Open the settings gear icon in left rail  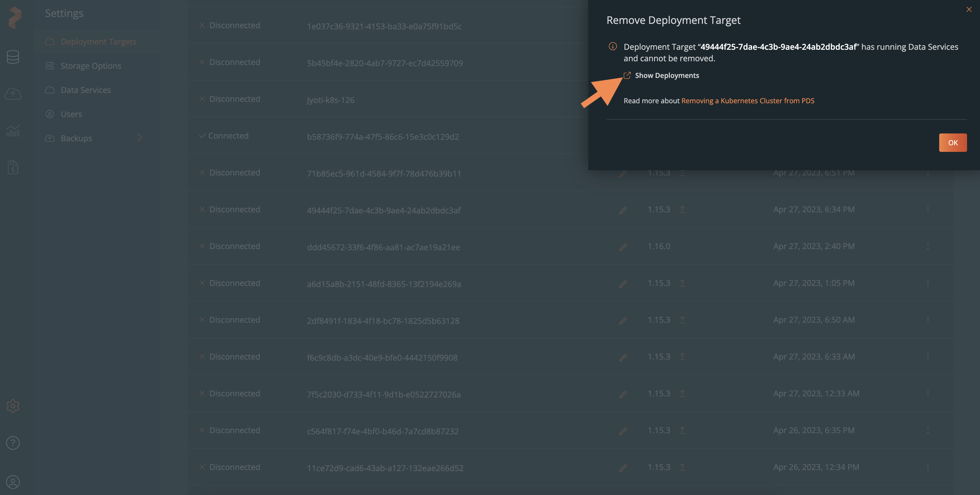tap(13, 406)
